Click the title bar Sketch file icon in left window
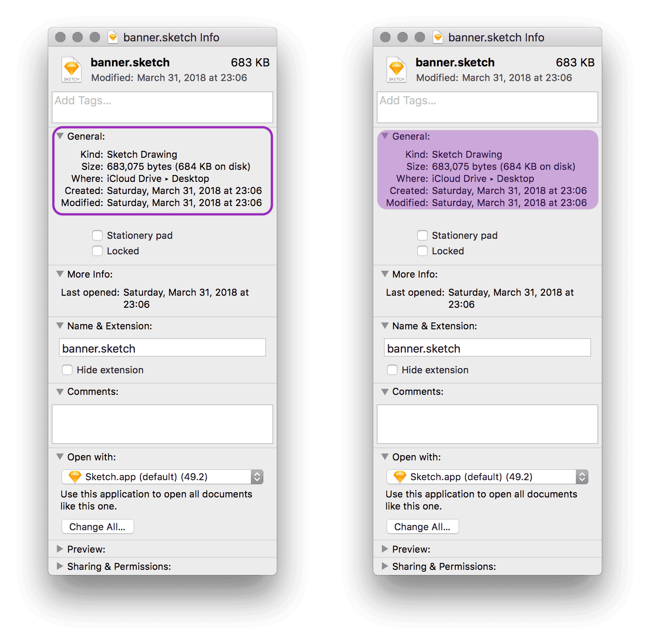Screen dimensions: 650x644 click(x=113, y=38)
